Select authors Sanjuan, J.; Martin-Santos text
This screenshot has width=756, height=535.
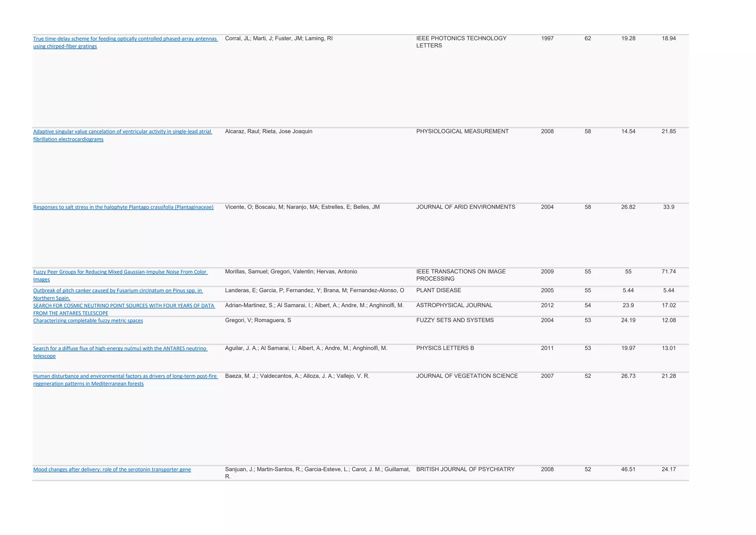(317, 473)
